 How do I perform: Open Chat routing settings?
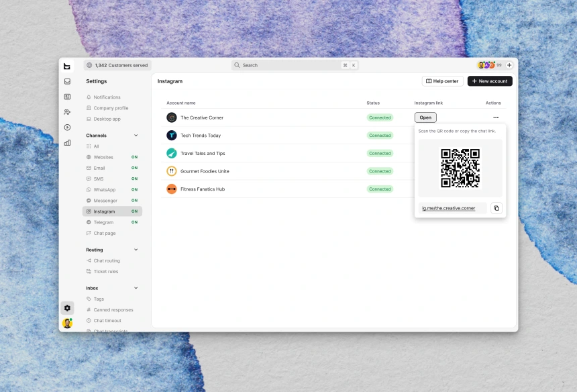click(x=103, y=260)
